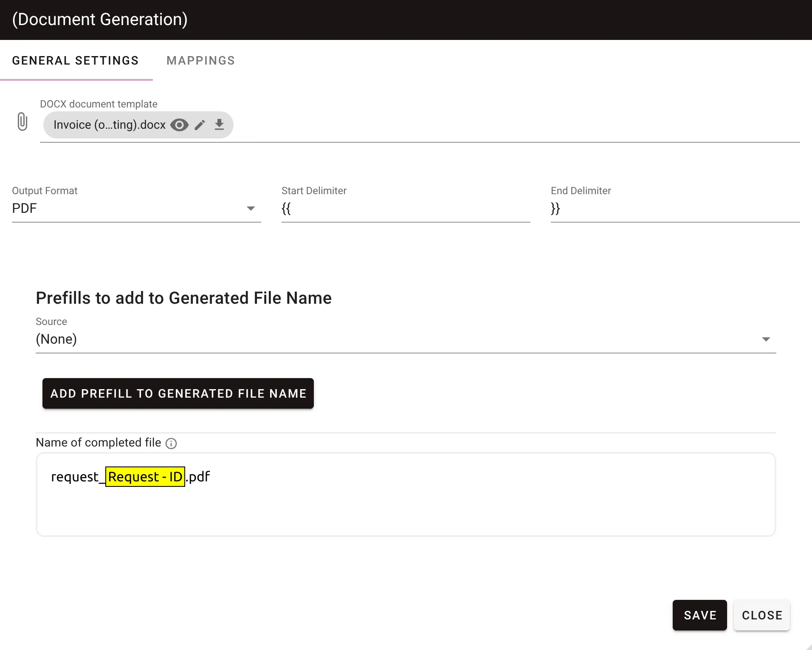Click the yellow Request - ID token

point(145,477)
